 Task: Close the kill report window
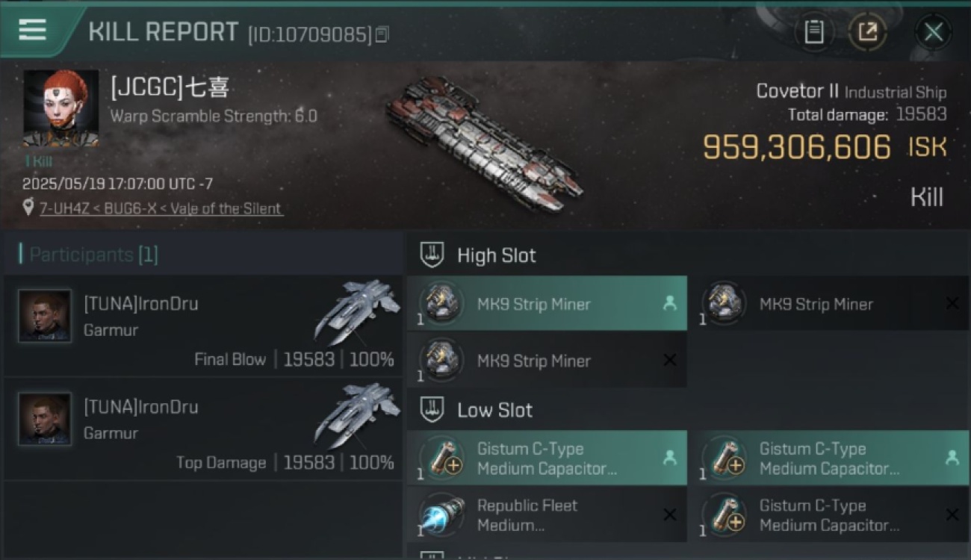click(933, 32)
